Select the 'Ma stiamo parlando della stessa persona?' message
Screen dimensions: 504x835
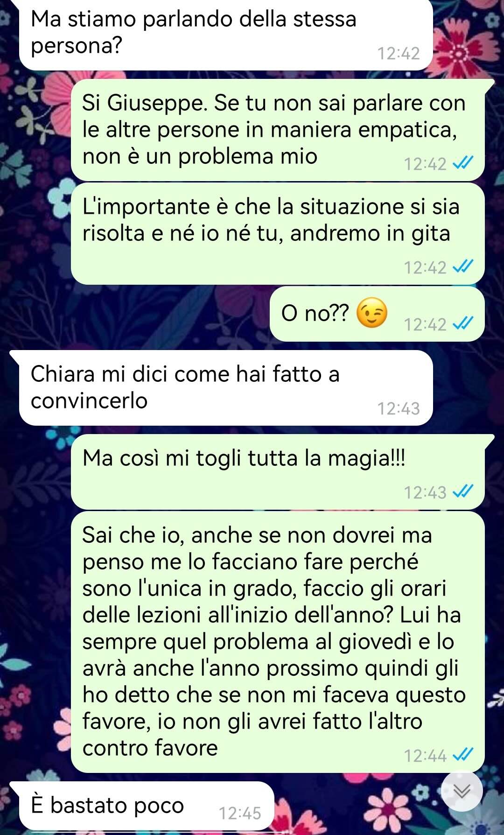226,35
